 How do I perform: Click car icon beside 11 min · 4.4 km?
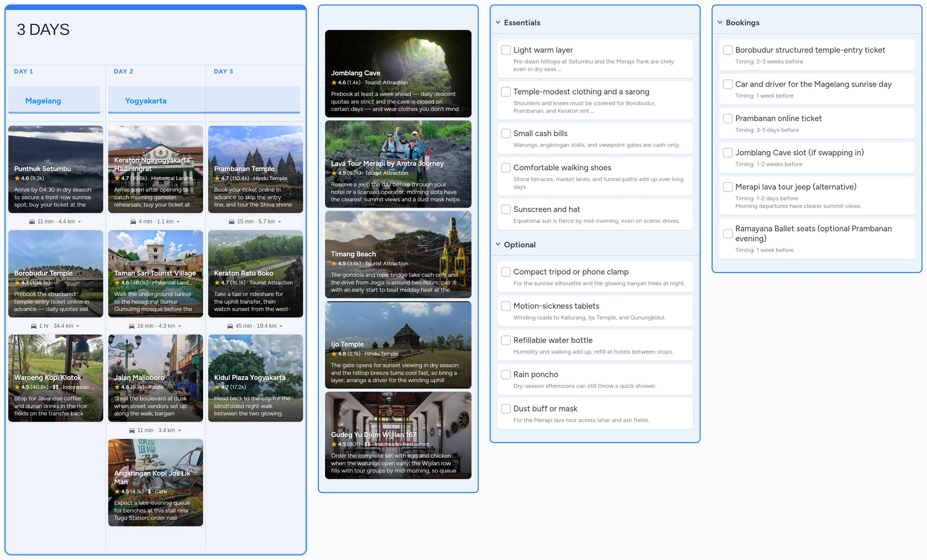(x=32, y=221)
